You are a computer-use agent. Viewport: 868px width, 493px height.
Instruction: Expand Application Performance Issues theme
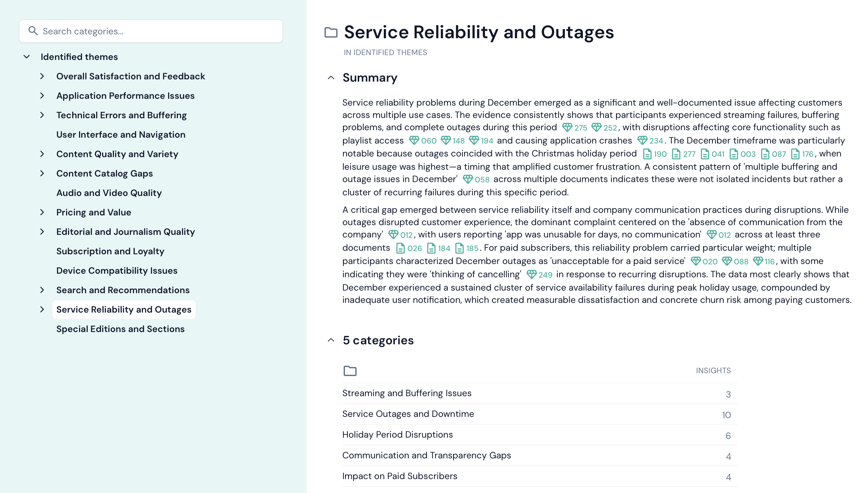coord(42,96)
